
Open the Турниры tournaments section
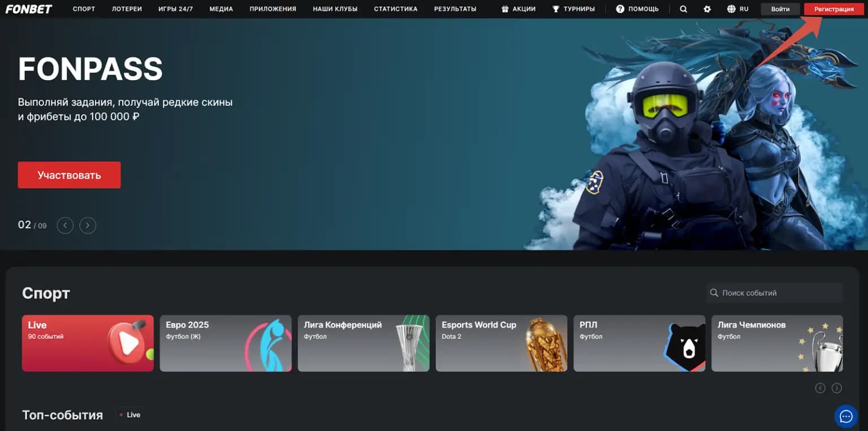(x=573, y=9)
